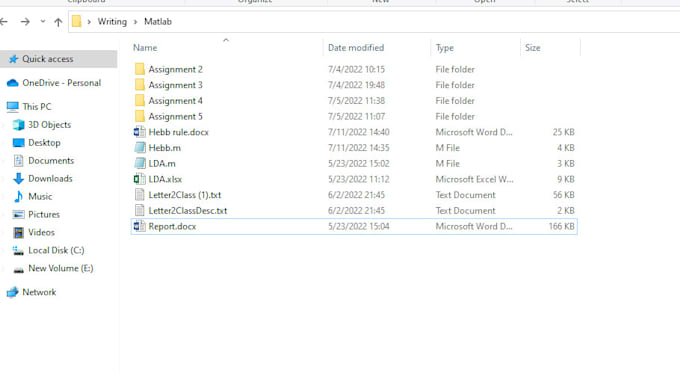The image size is (680, 373).
Task: Select Quick access in navigation pane
Action: (48, 59)
